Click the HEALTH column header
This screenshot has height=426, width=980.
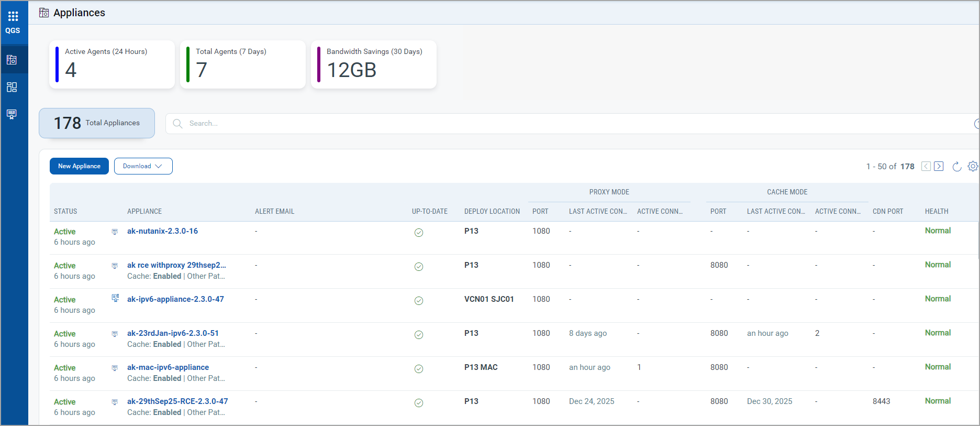[936, 212]
